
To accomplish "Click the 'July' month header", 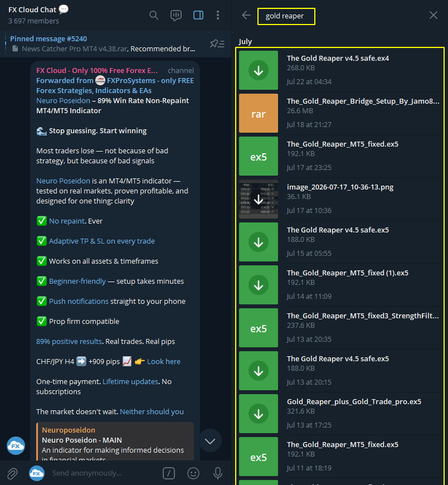I will pos(245,41).
